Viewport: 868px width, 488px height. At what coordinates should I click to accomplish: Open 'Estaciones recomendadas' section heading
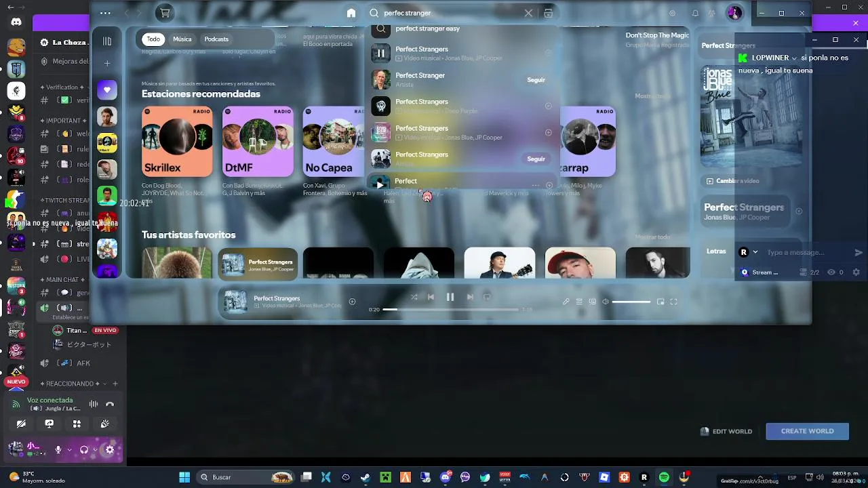[x=201, y=94]
